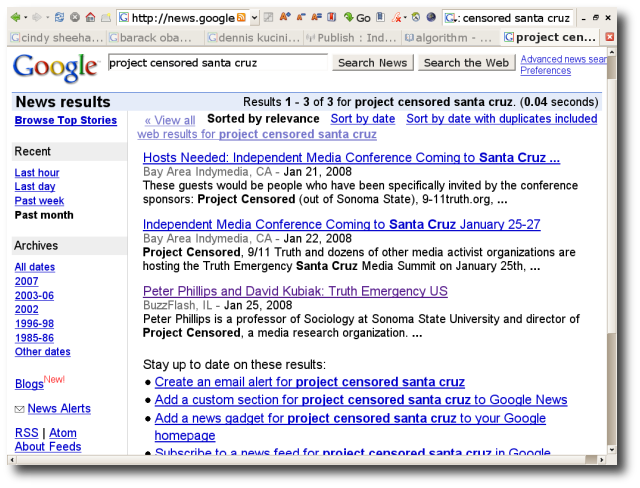Filter results to Last day
Image resolution: width=640 pixels, height=488 pixels.
tap(35, 186)
